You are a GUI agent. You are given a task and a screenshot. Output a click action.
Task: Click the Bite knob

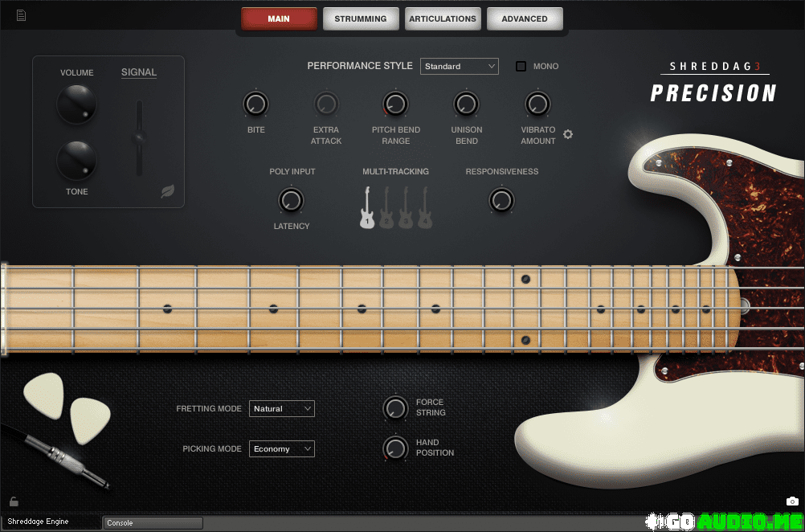coord(255,104)
